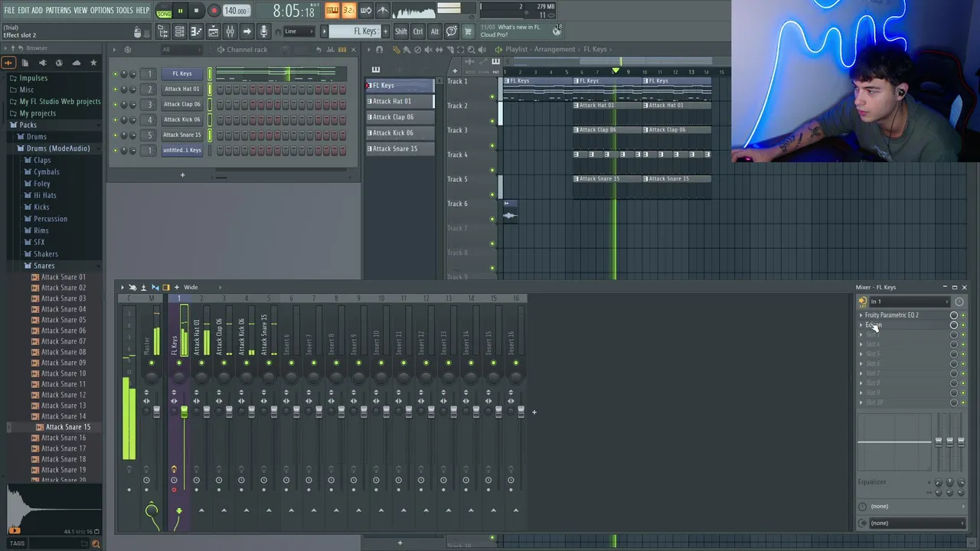Open the VIEW menu
Viewport: 980px width, 551px height.
[80, 10]
